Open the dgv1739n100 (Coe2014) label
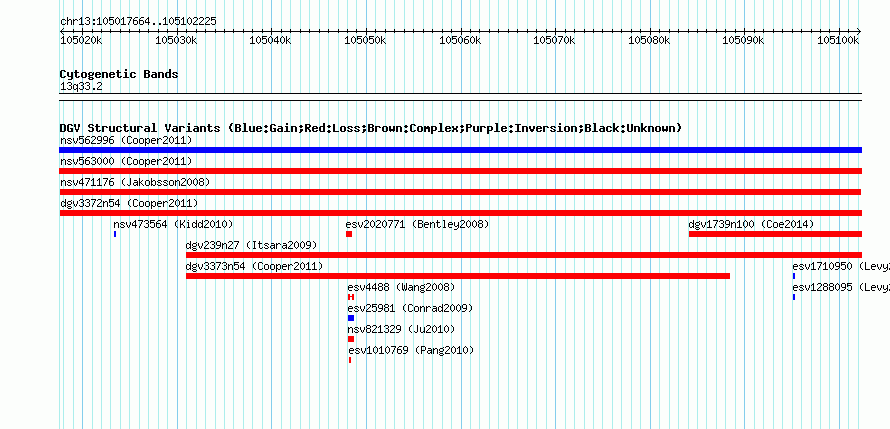 (751, 224)
